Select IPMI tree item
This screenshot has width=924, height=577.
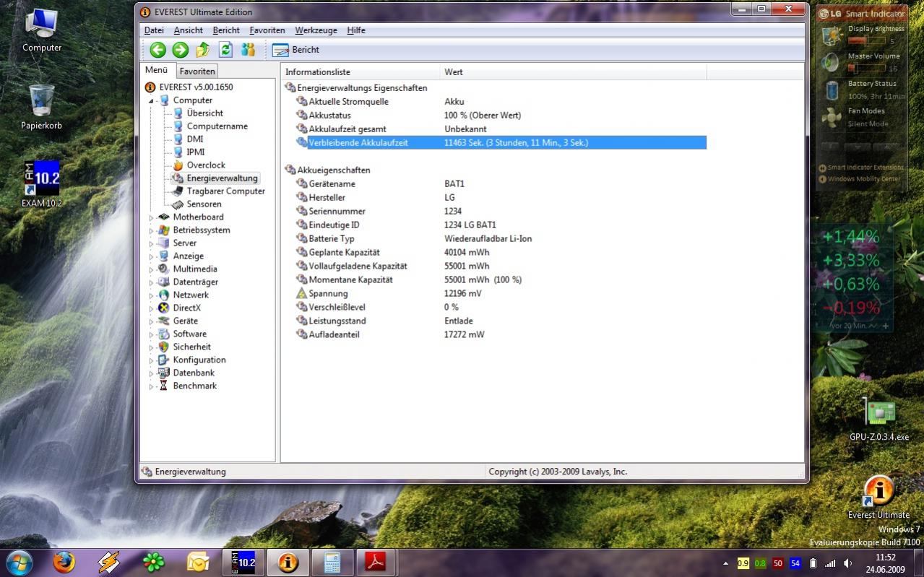pos(196,152)
